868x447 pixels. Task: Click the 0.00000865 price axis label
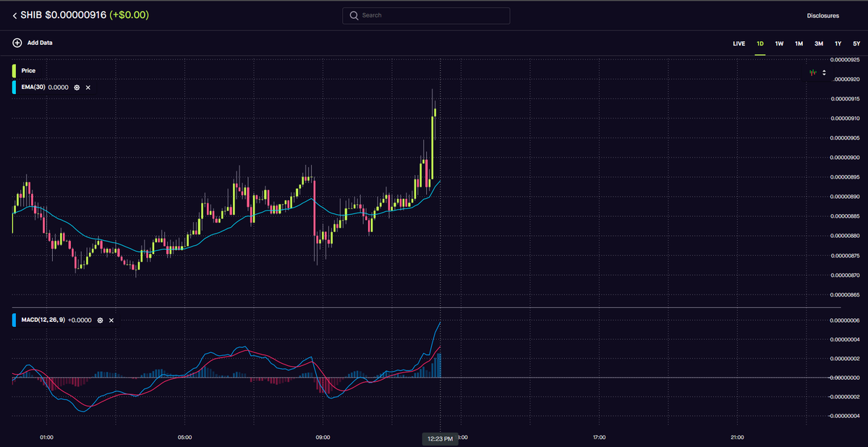[x=845, y=295]
